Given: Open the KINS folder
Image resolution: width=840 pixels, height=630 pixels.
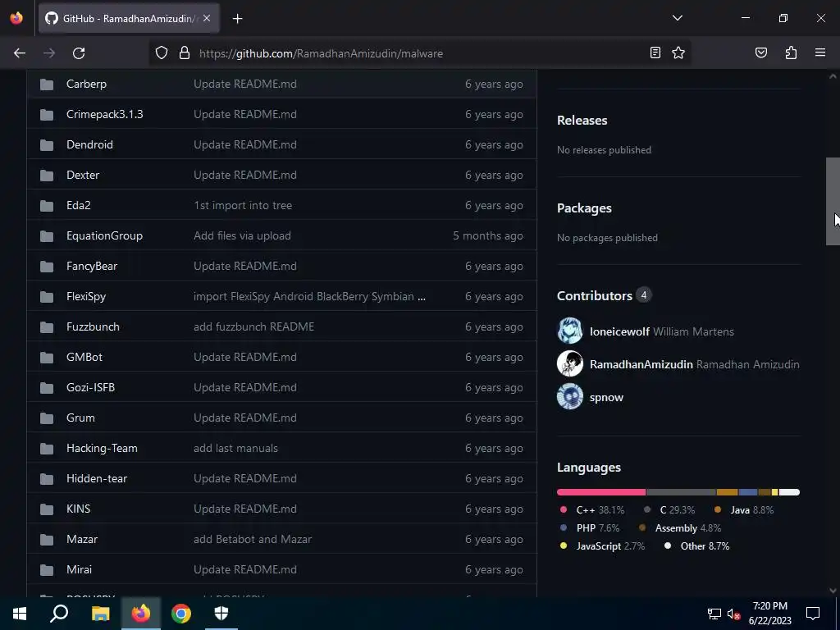Looking at the screenshot, I should click(78, 509).
